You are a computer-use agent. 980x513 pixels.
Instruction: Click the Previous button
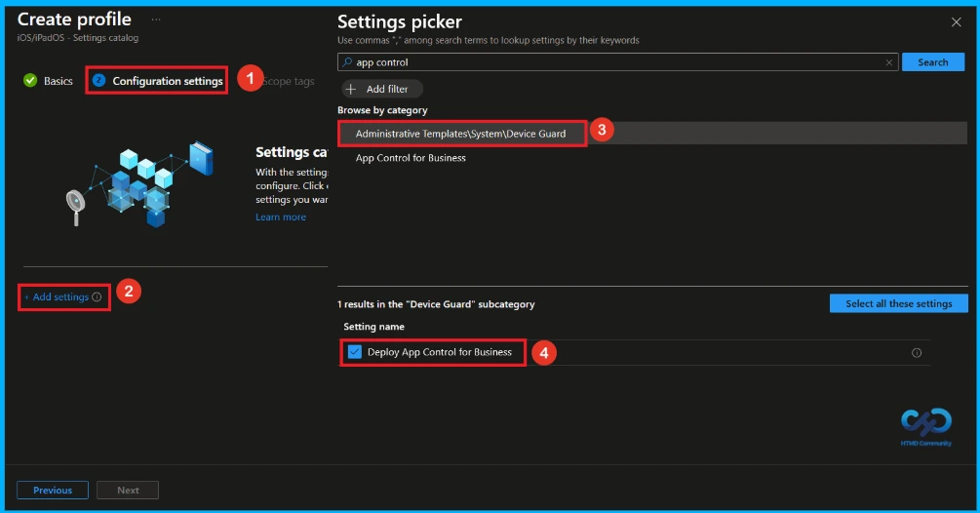[x=53, y=490]
